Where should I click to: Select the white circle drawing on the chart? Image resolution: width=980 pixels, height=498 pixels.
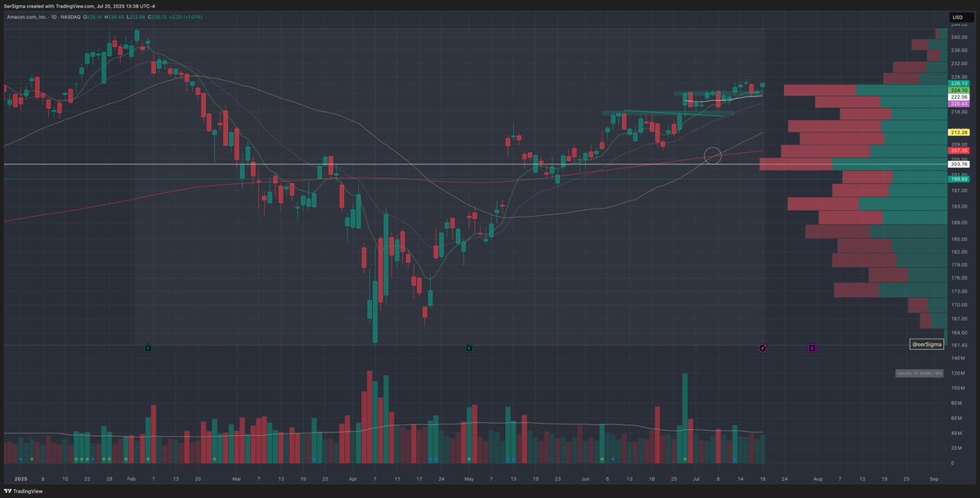coord(713,156)
